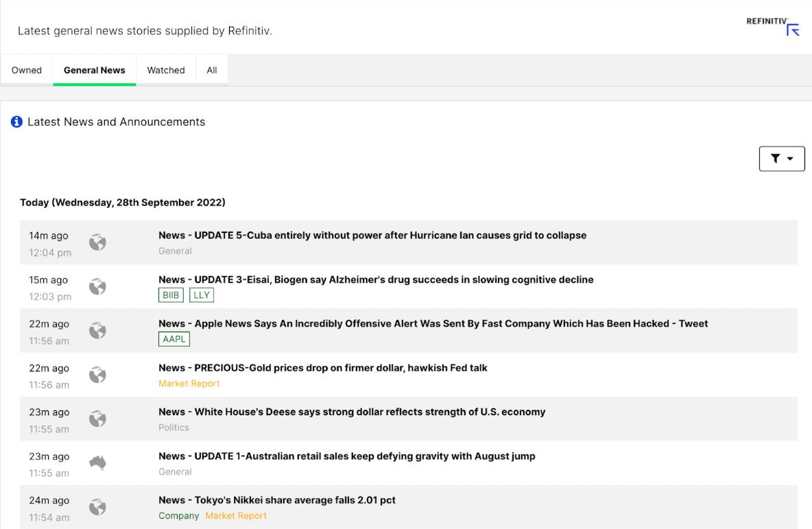Image resolution: width=812 pixels, height=529 pixels.
Task: Open White House's Deese strong dollar headline
Action: tap(352, 412)
